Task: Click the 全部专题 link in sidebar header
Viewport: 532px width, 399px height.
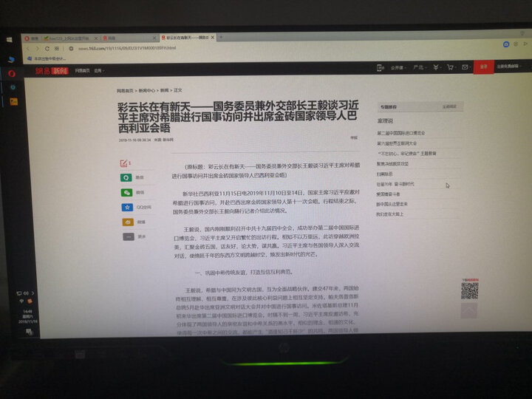Action: (x=449, y=106)
